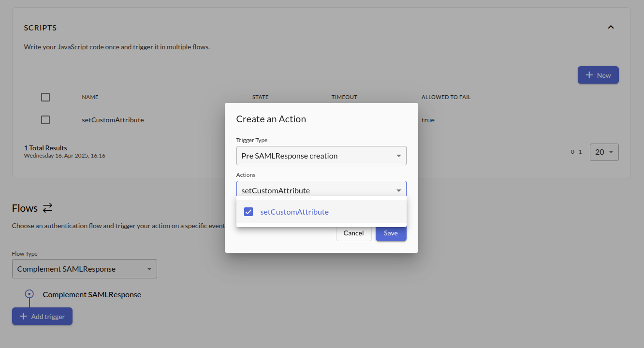644x348 pixels.
Task: Click the plus icon in Add trigger
Action: click(23, 316)
